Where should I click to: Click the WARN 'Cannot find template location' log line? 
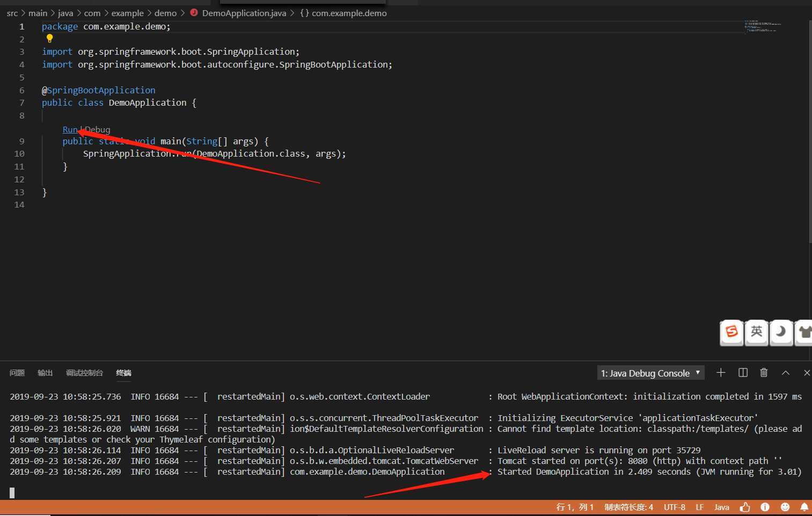point(406,434)
